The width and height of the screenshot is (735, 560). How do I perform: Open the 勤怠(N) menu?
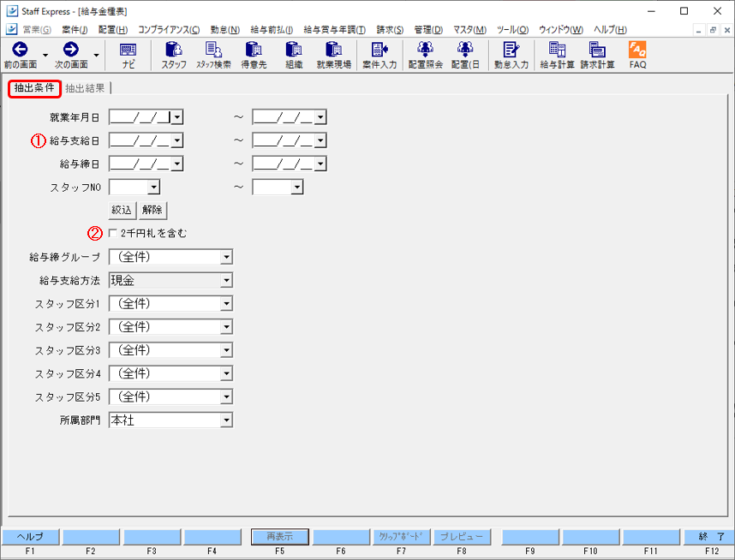(x=225, y=29)
